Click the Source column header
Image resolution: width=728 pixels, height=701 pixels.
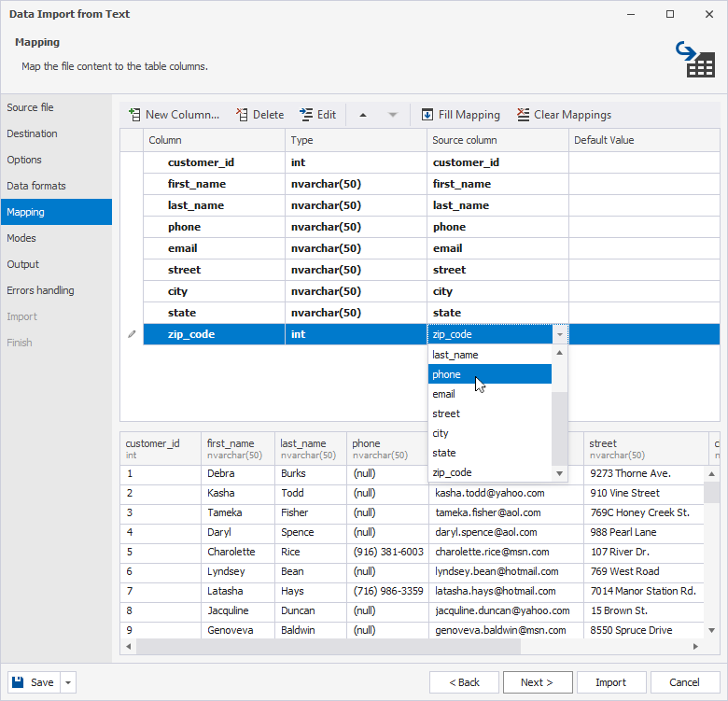click(497, 140)
